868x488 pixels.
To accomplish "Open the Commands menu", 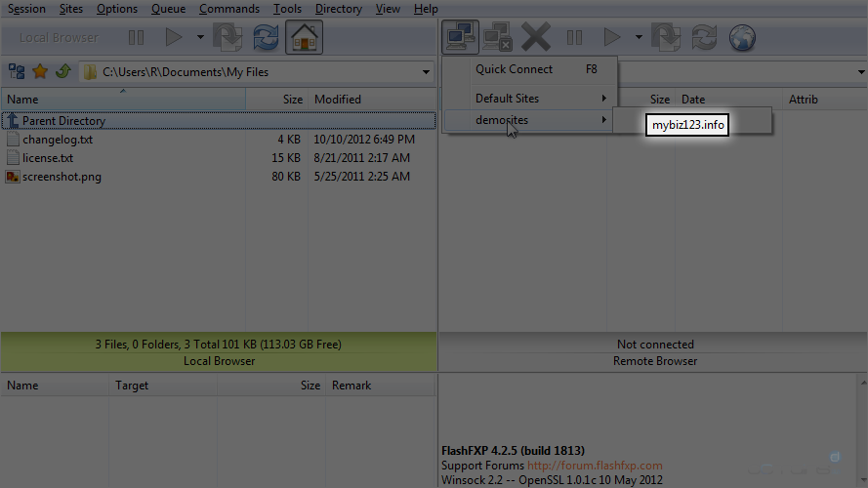I will (x=229, y=9).
